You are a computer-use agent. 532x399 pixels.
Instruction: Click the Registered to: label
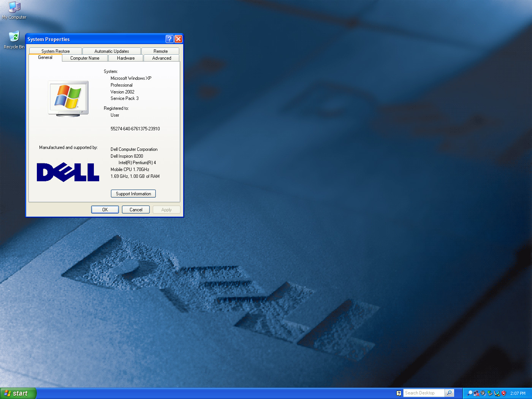[x=116, y=108]
